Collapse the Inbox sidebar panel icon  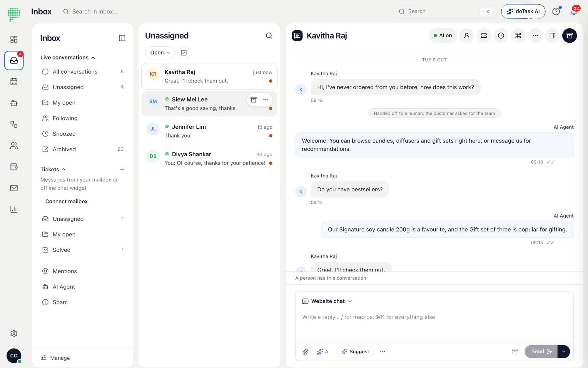click(122, 38)
